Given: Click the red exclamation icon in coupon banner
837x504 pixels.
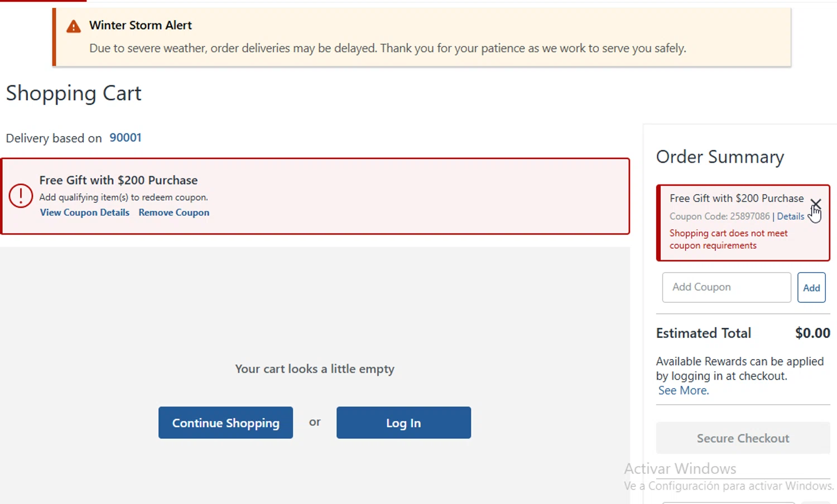Looking at the screenshot, I should (21, 196).
